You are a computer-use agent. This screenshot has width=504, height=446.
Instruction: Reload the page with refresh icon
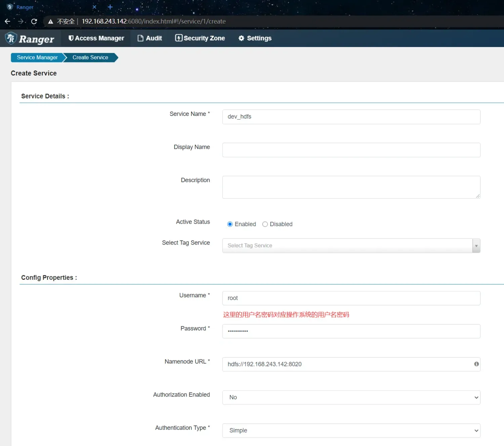point(34,21)
